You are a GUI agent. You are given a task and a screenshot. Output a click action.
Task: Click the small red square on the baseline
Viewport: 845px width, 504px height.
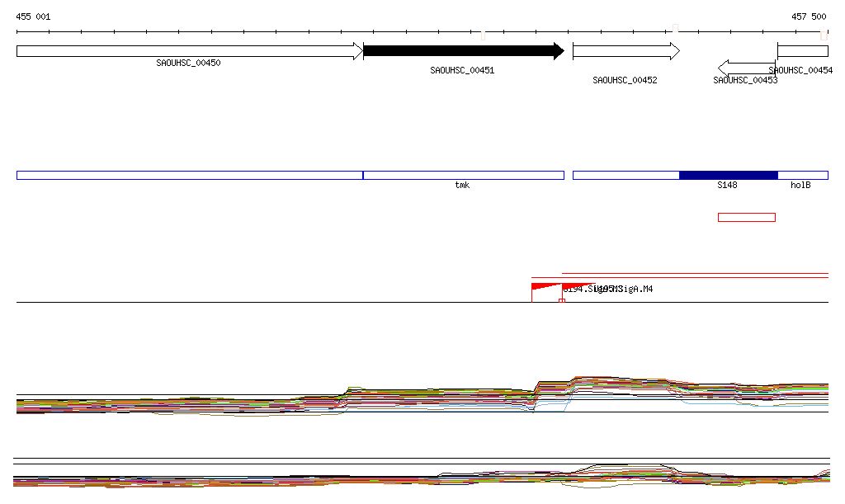[562, 300]
